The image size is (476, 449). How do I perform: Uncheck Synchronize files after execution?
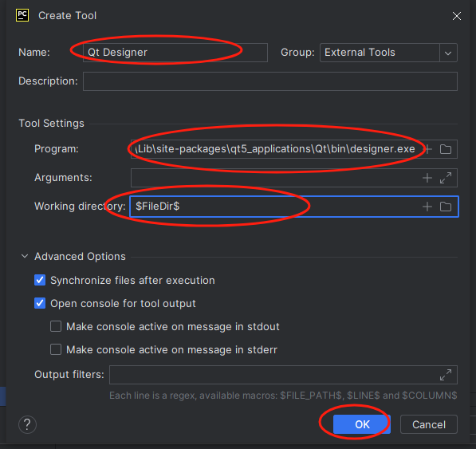(40, 280)
